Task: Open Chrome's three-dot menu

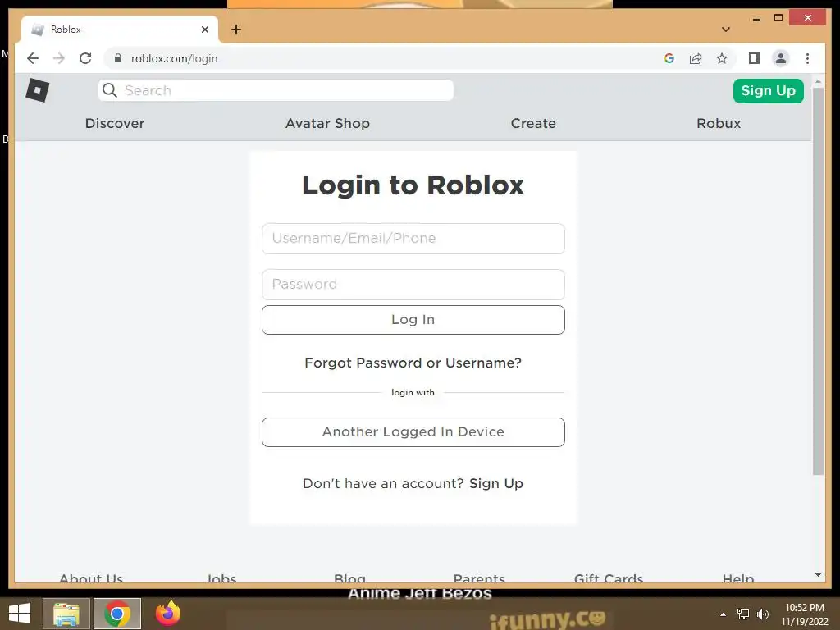Action: [807, 58]
